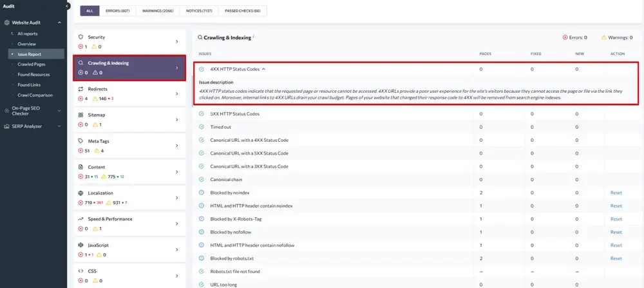Click the Sitemap grid icon
644x288 pixels.
80,115
